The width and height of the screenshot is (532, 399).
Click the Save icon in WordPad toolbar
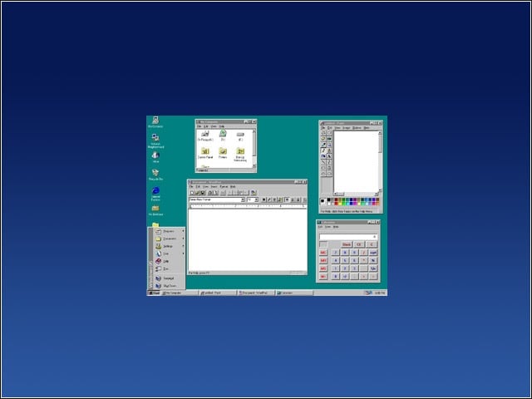pyautogui.click(x=203, y=192)
